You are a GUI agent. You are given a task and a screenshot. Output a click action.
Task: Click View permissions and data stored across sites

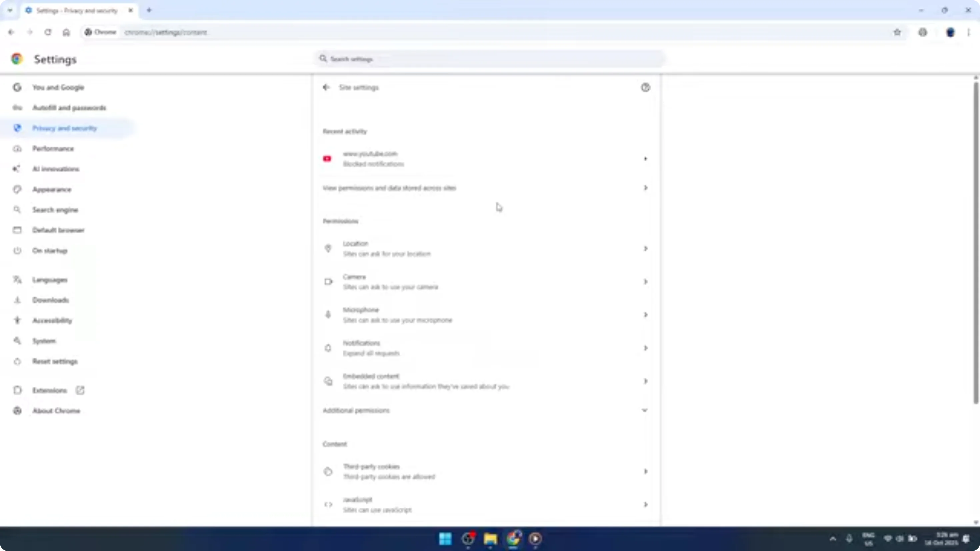(x=389, y=188)
